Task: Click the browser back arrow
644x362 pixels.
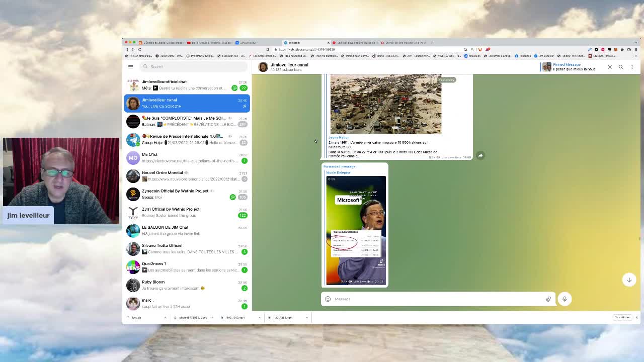Action: coord(127,49)
